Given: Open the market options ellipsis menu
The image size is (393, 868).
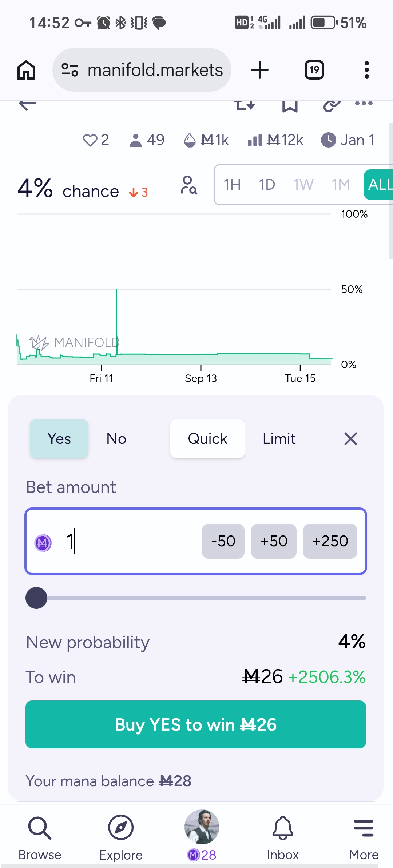Looking at the screenshot, I should (364, 104).
